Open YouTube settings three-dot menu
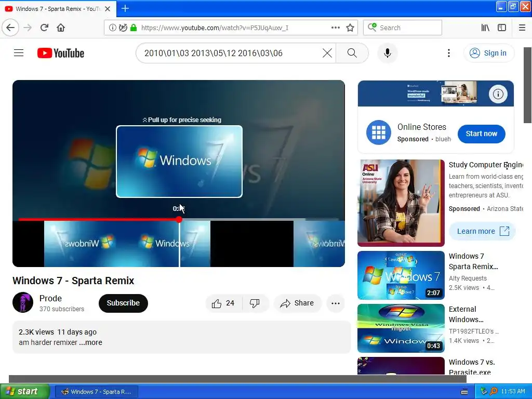 (x=448, y=53)
